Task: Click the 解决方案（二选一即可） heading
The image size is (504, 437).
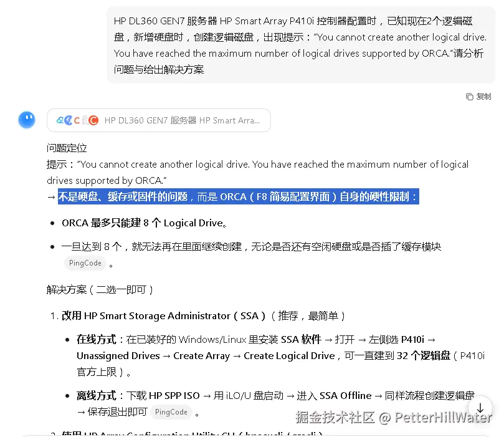Action: point(100,289)
